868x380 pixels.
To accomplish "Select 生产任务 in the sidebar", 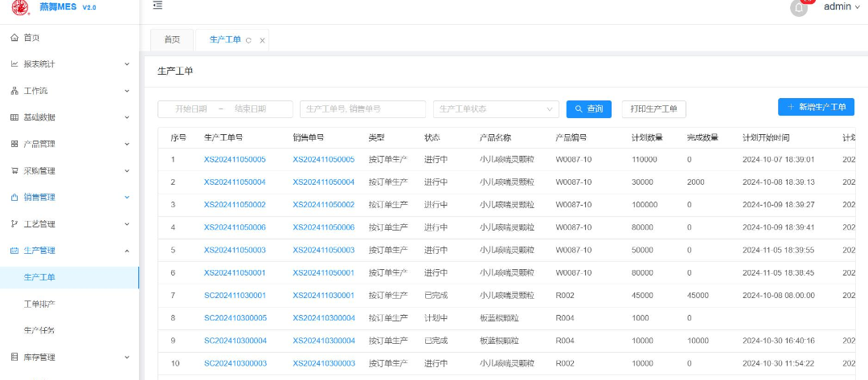I will click(x=39, y=330).
